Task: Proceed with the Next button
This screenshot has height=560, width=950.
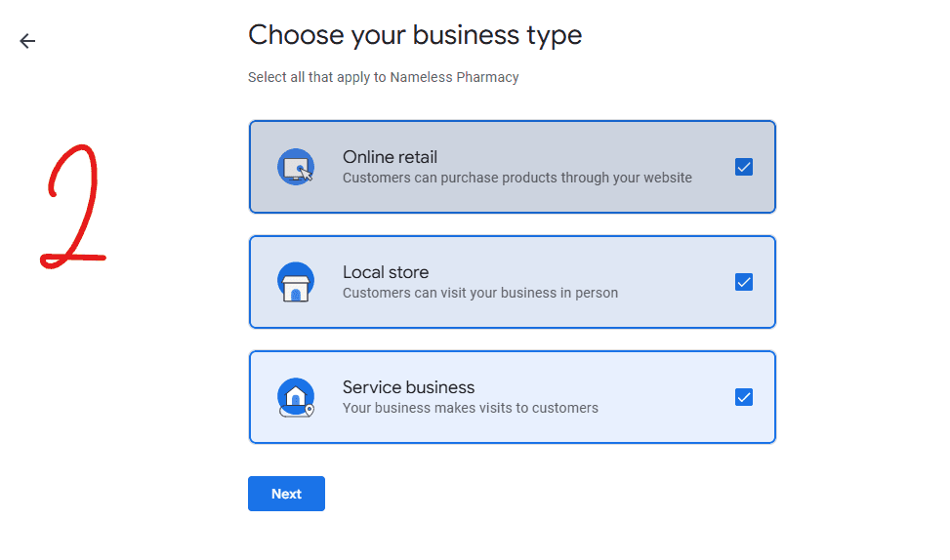Action: click(286, 494)
